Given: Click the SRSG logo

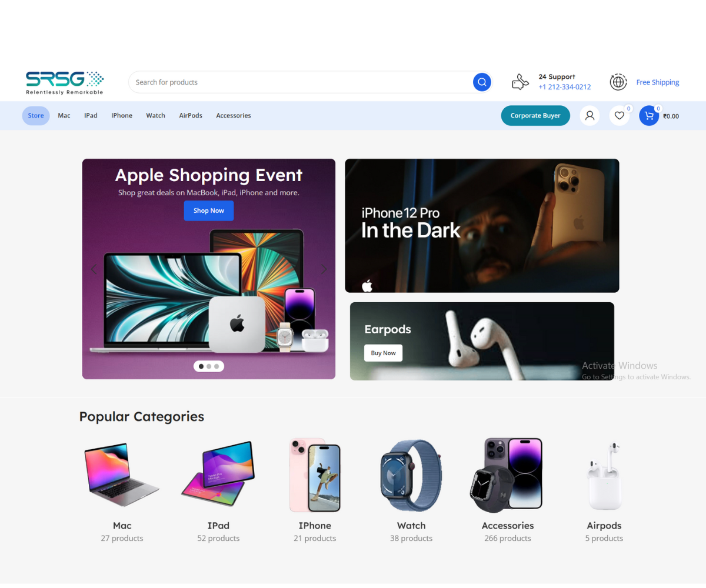Looking at the screenshot, I should 65,82.
